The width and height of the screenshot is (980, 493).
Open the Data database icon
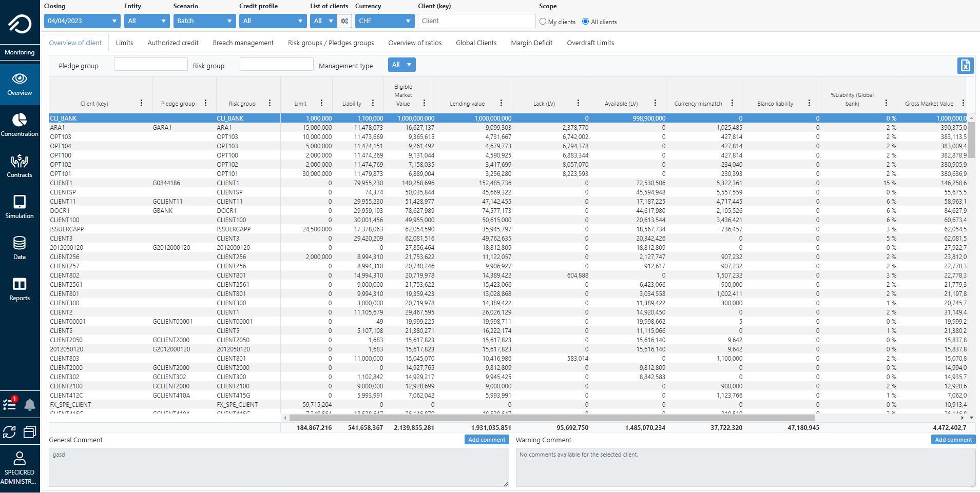[x=20, y=243]
